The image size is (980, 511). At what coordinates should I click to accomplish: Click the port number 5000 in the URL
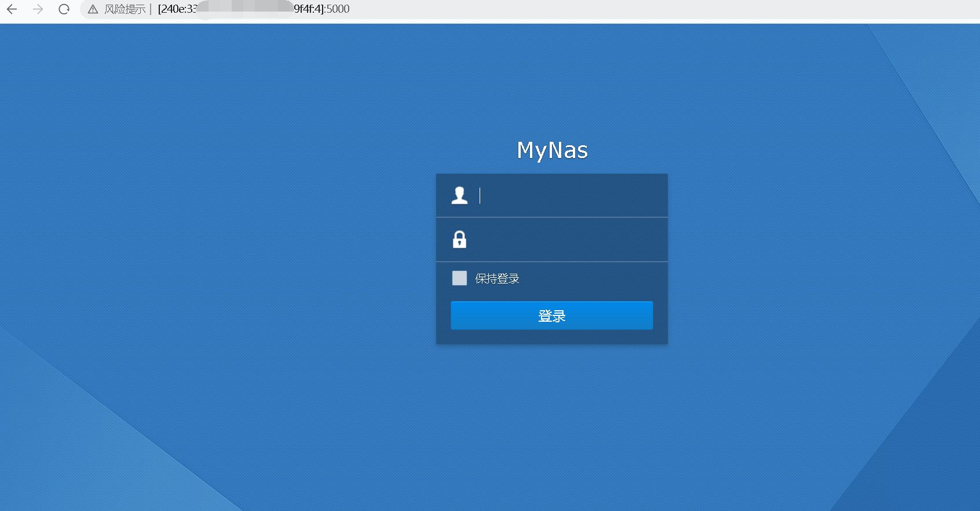pyautogui.click(x=338, y=9)
